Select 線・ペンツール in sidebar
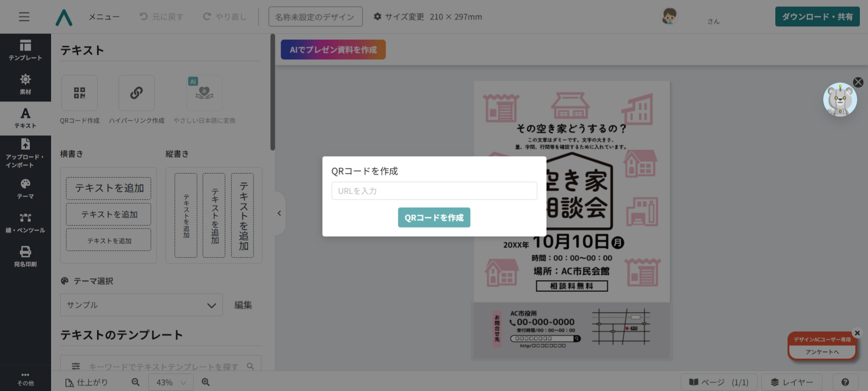The image size is (868, 391). point(25,223)
